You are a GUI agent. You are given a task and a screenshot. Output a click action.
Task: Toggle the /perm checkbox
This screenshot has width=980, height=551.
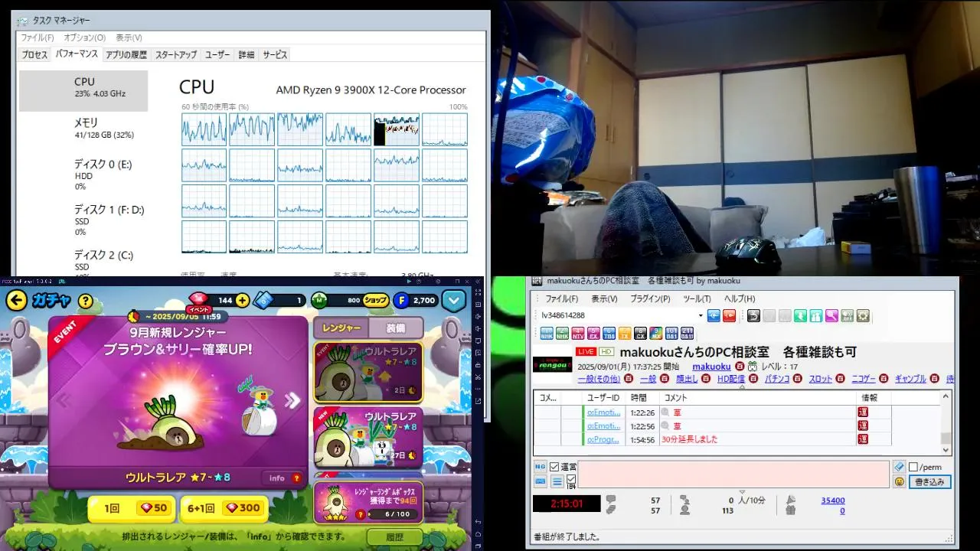pyautogui.click(x=913, y=467)
